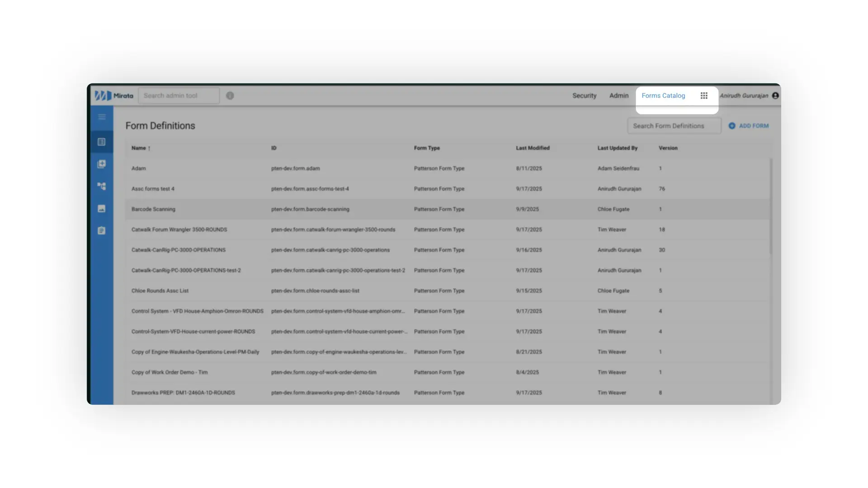868x488 pixels.
Task: Click the add-form clipboard icon in sidebar
Action: 101,164
